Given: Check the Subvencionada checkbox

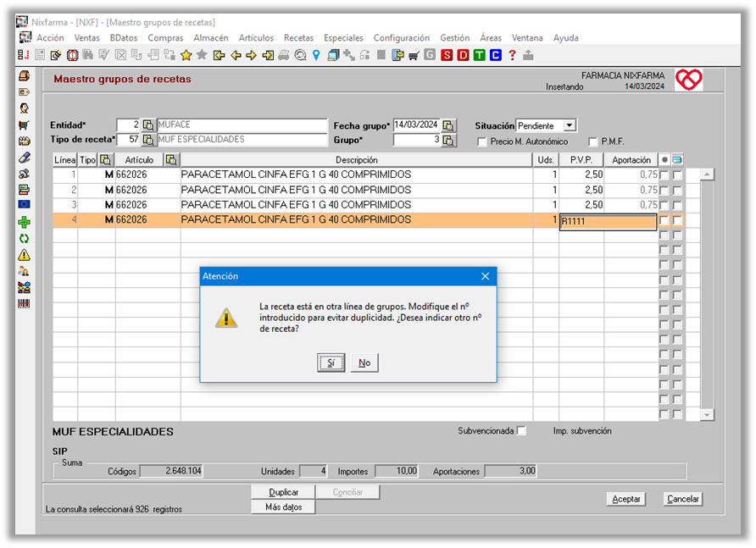Looking at the screenshot, I should pos(522,431).
